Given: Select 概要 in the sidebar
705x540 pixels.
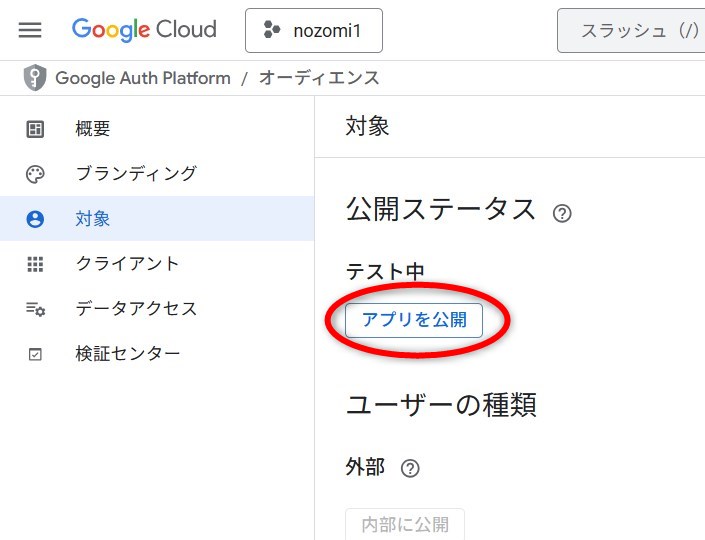Looking at the screenshot, I should coord(93,129).
